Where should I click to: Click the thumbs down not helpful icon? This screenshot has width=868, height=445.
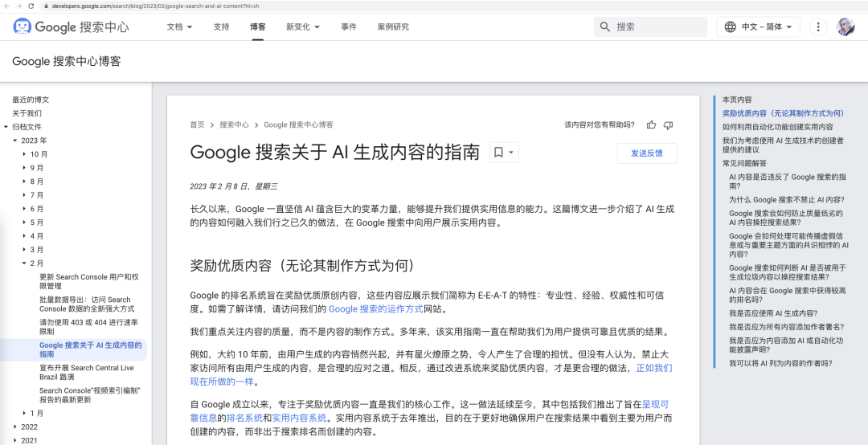coord(668,125)
